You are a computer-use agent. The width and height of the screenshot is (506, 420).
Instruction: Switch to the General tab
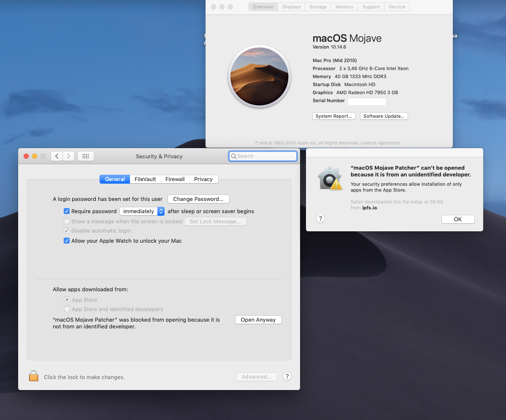[115, 179]
